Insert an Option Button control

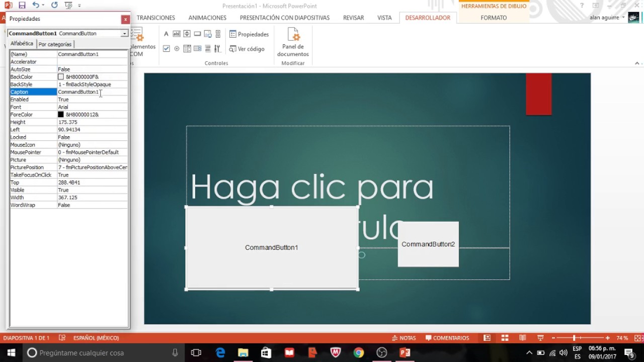[x=177, y=49]
